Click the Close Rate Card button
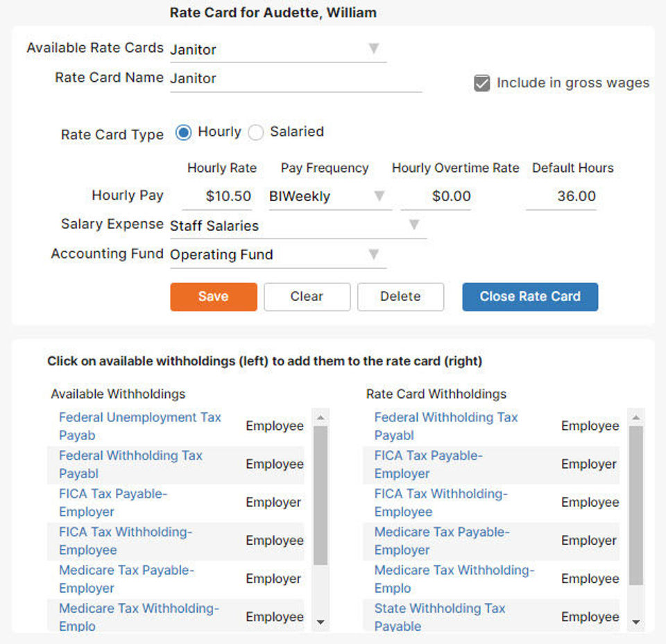This screenshot has width=666, height=644. (x=530, y=296)
